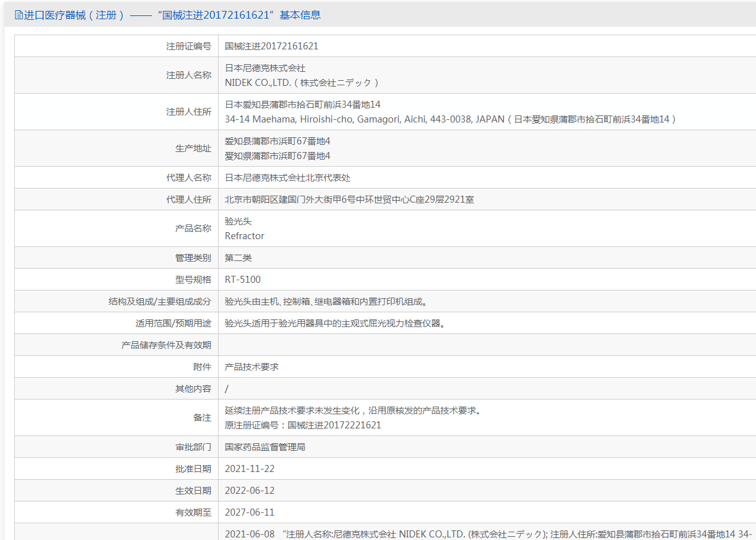Open the 产品技术要求 attachment

[x=251, y=367]
